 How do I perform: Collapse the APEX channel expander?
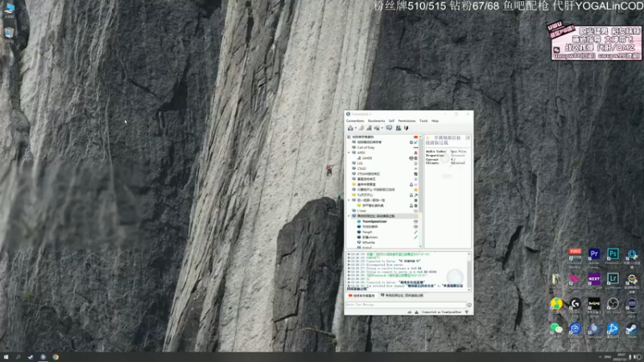click(x=349, y=153)
